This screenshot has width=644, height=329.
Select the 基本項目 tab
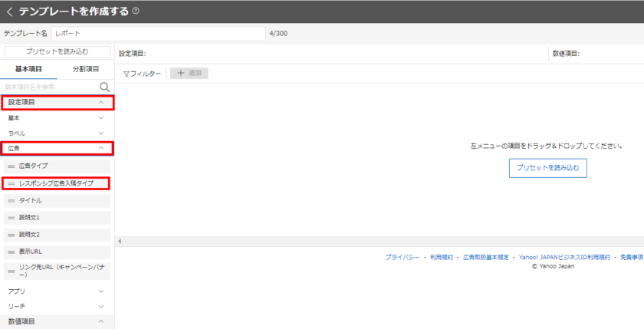point(28,69)
